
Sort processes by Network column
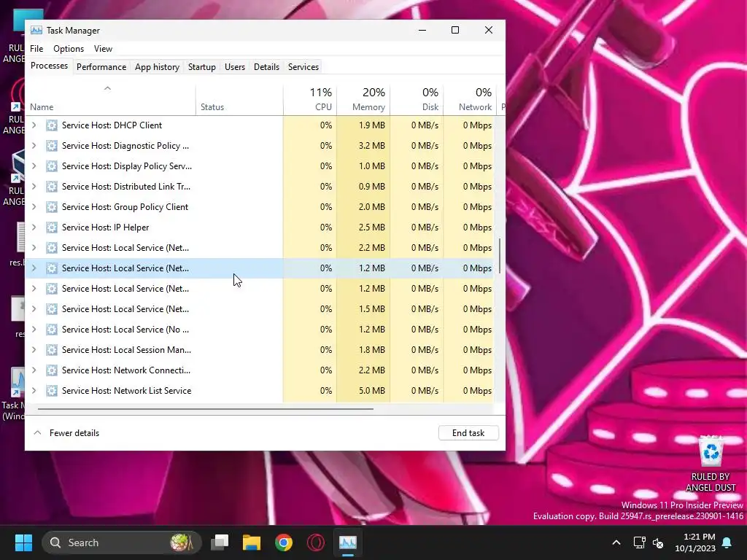(x=471, y=101)
